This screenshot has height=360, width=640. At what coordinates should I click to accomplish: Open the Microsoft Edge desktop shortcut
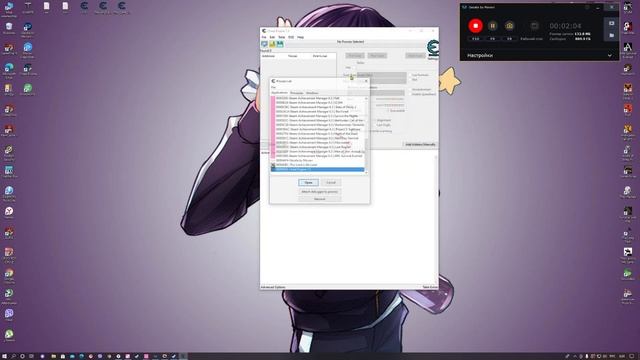click(x=9, y=69)
